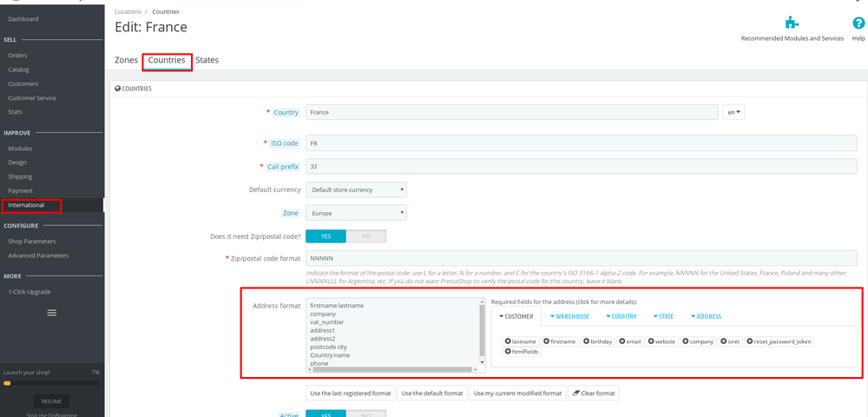Add the website field tag
Image resolution: width=868 pixels, height=417 pixels.
click(x=662, y=341)
